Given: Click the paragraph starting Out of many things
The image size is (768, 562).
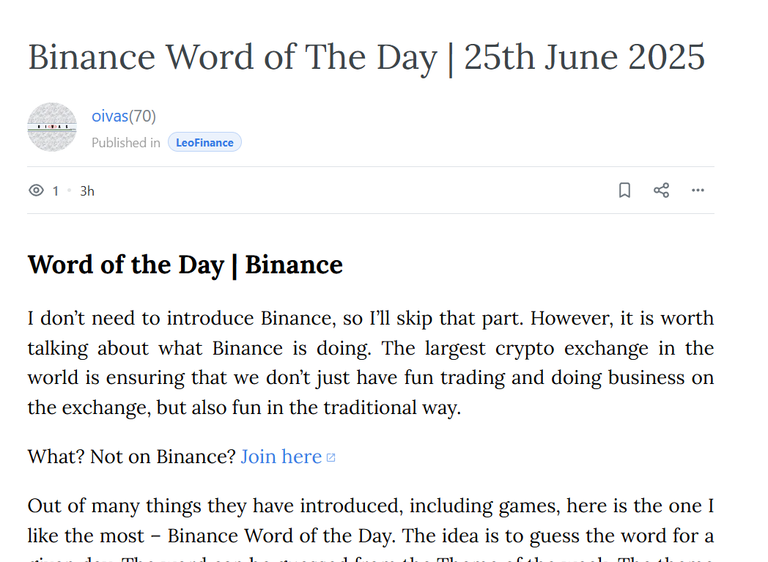Looking at the screenshot, I should [x=371, y=528].
